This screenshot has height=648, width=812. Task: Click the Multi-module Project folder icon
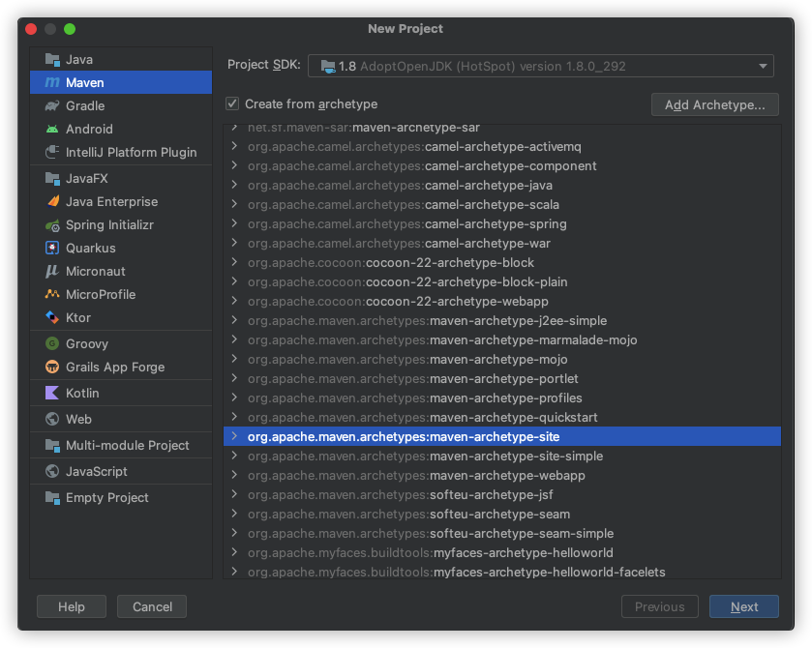tap(52, 445)
